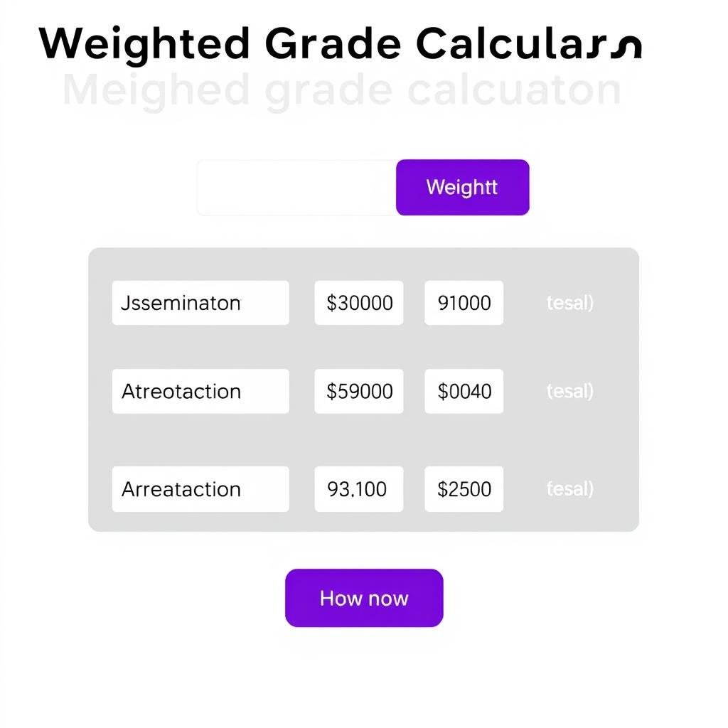Click the tesal label on the third row
This screenshot has width=728, height=728.
tap(569, 488)
